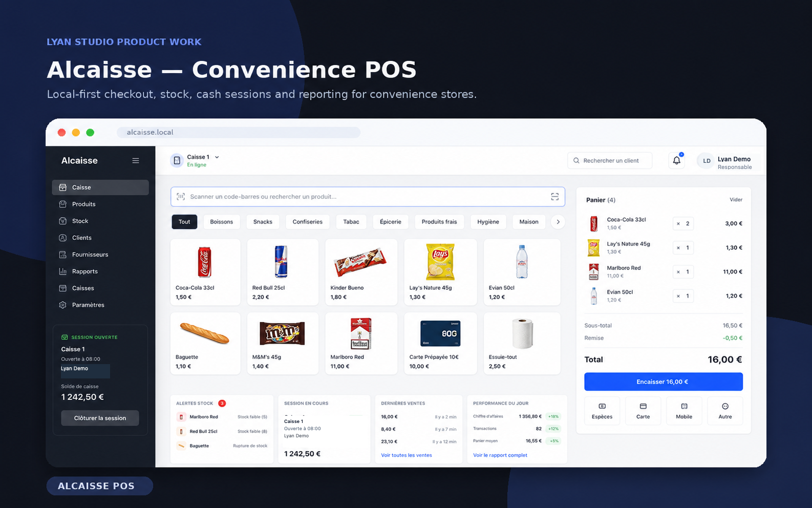The width and height of the screenshot is (812, 508).
Task: Filter products by Épicerie
Action: tap(391, 222)
